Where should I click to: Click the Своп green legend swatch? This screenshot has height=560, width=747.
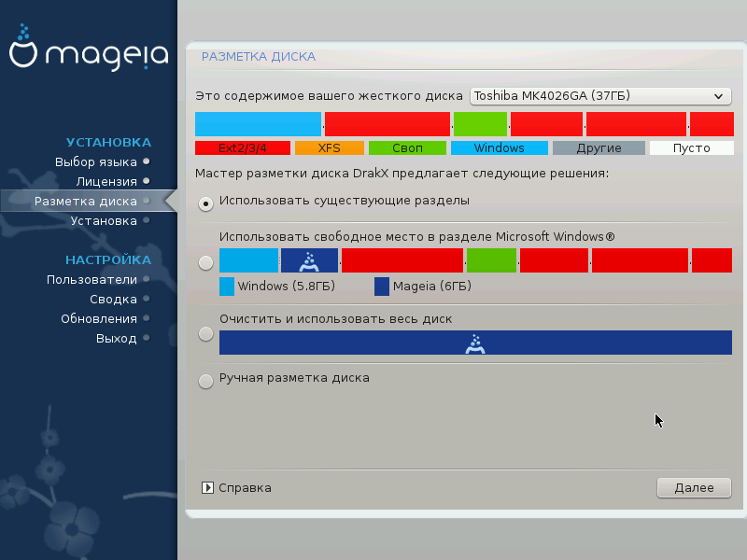coord(407,148)
